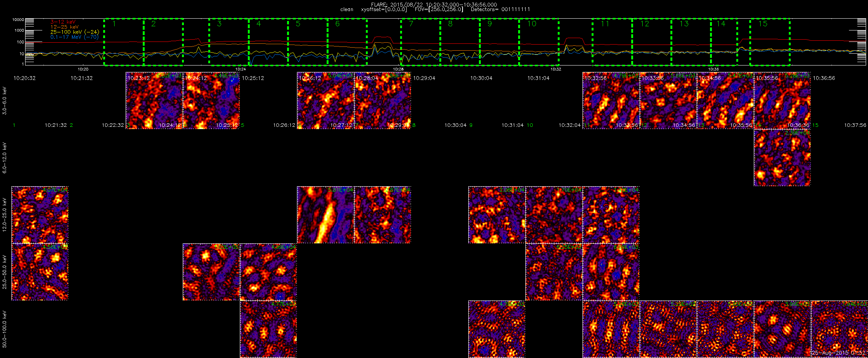Image resolution: width=868 pixels, height=358 pixels.
Task: Open the 12-25 keV image for interval 10
Action: [x=554, y=215]
